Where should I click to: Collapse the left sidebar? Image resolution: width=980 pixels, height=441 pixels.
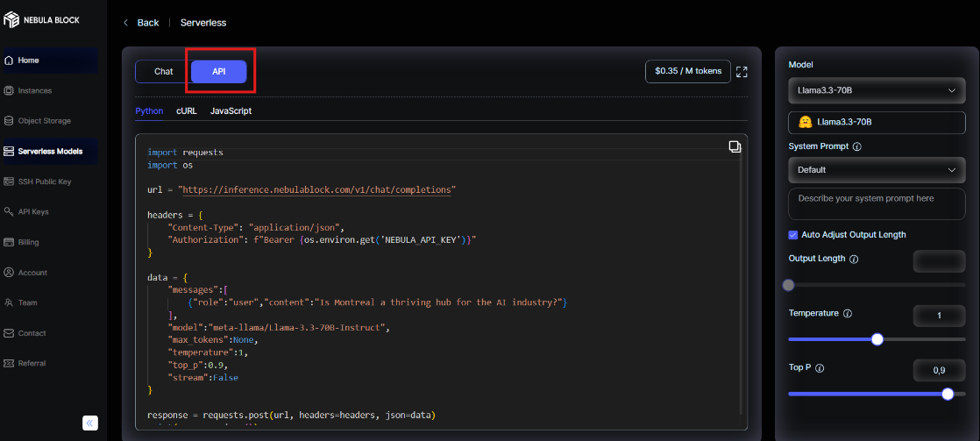coord(90,423)
